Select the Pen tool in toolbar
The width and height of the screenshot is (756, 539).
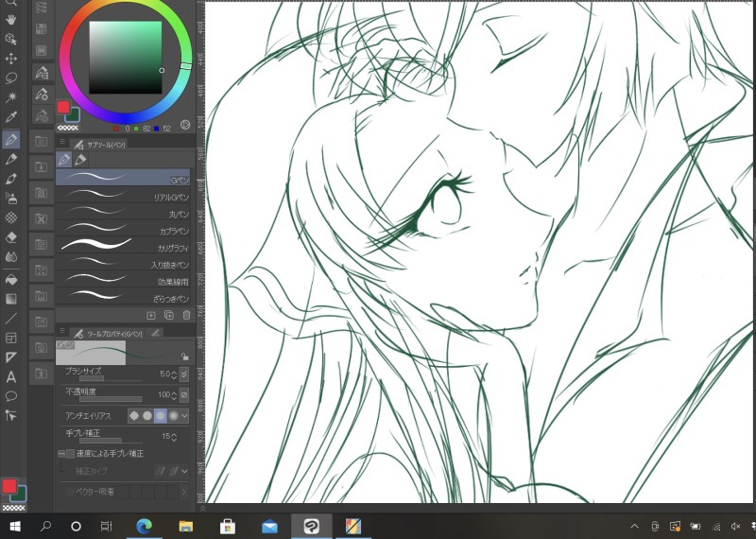click(x=11, y=139)
